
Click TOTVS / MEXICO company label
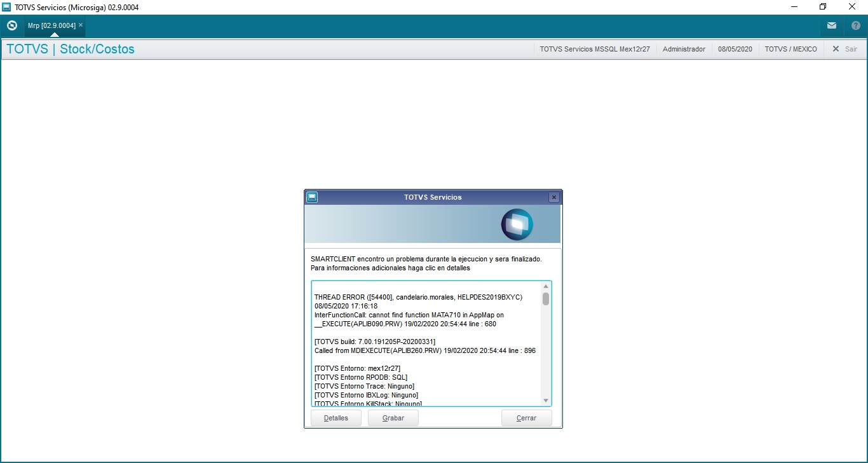pyautogui.click(x=790, y=49)
